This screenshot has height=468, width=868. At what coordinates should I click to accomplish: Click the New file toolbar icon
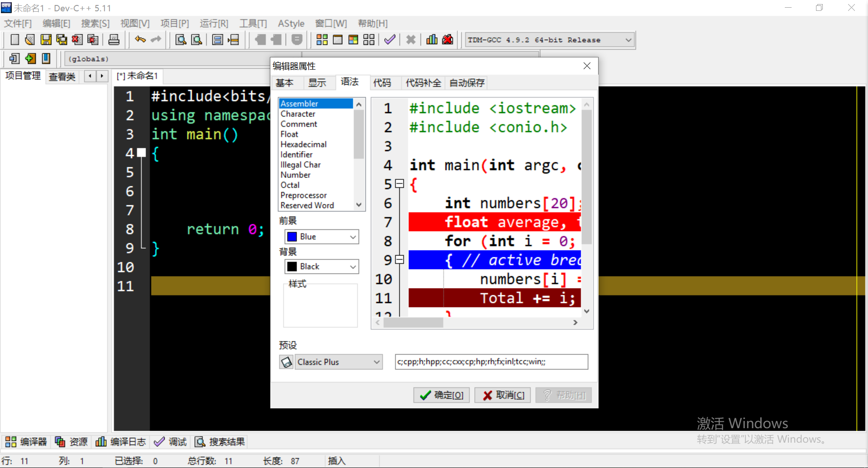click(x=14, y=40)
